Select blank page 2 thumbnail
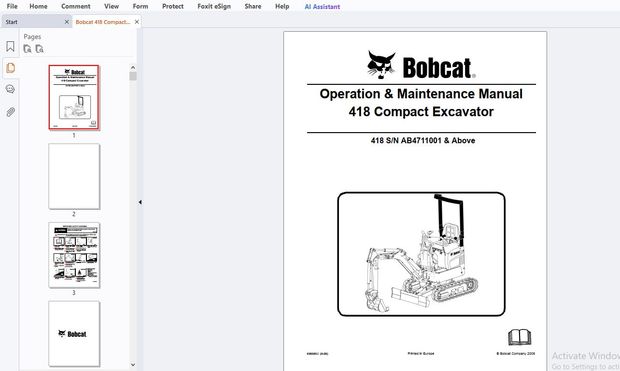Viewport: 620px width, 371px height. coord(74,176)
